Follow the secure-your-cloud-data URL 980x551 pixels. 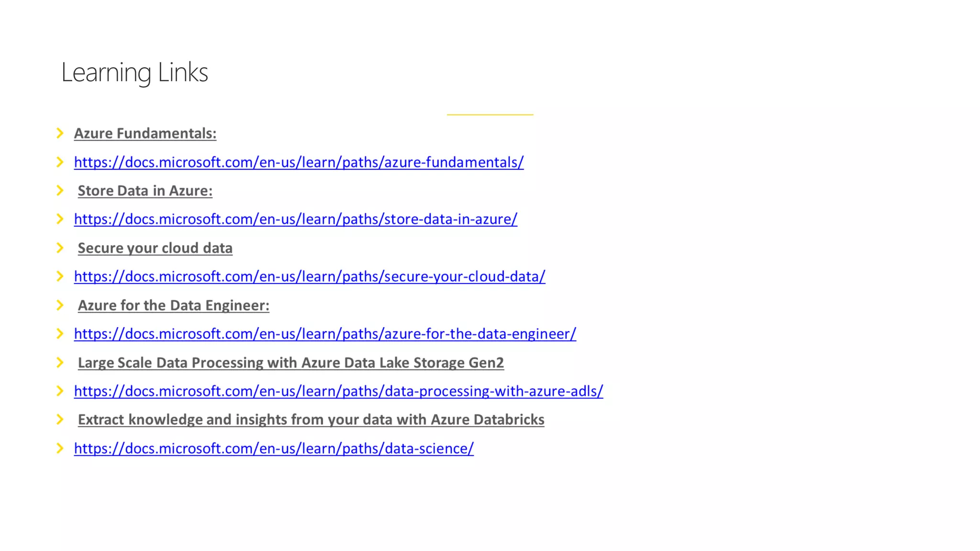310,276
